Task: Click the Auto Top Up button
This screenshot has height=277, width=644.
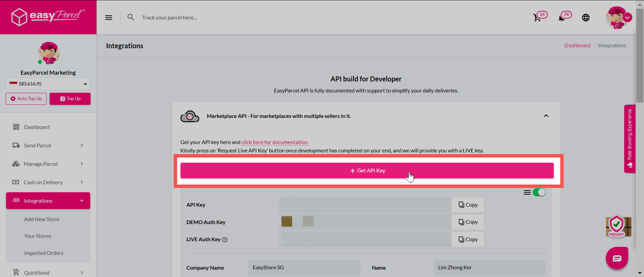Action: pyautogui.click(x=26, y=99)
